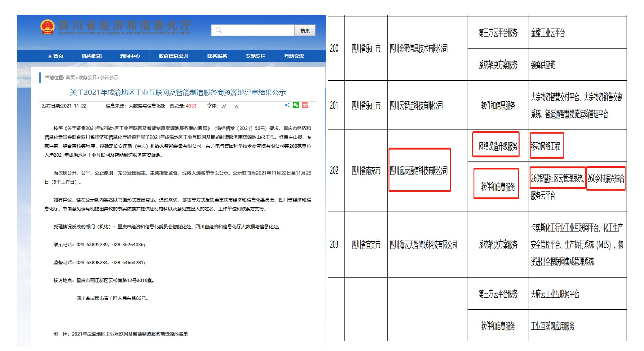Click the article title about 2021年成渝地区
This screenshot has height=351, width=644.
tap(178, 92)
